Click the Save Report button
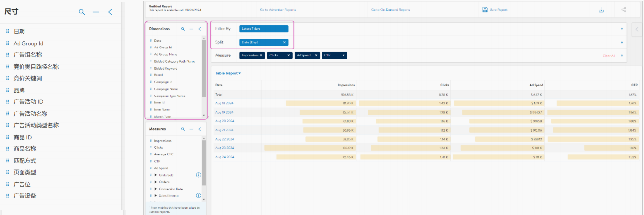Image resolution: width=644 pixels, height=215 pixels. click(494, 10)
